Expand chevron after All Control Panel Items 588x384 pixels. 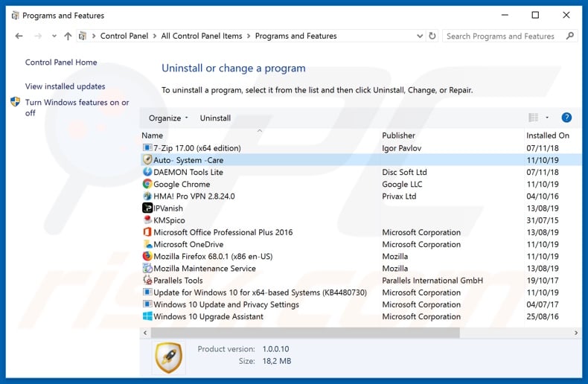[x=249, y=36]
